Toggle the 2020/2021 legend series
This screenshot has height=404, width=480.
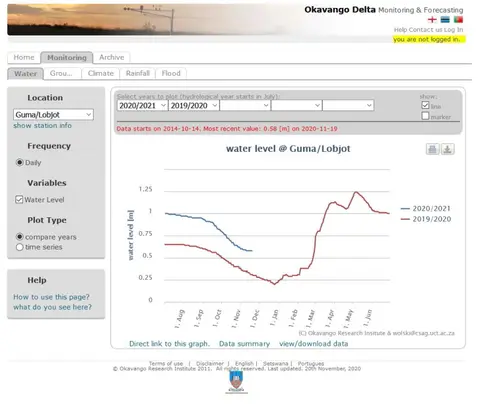pyautogui.click(x=426, y=209)
